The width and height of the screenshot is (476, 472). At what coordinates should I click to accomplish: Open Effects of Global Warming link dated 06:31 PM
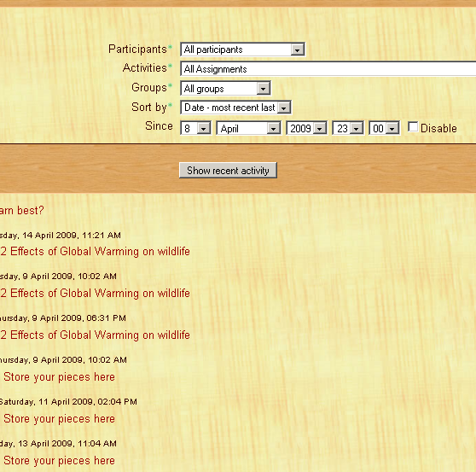point(95,335)
